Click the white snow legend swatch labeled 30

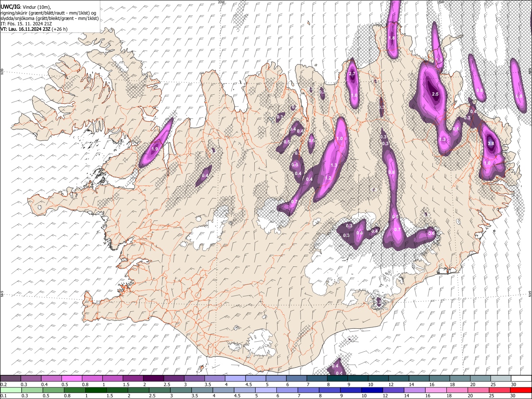coord(521,379)
